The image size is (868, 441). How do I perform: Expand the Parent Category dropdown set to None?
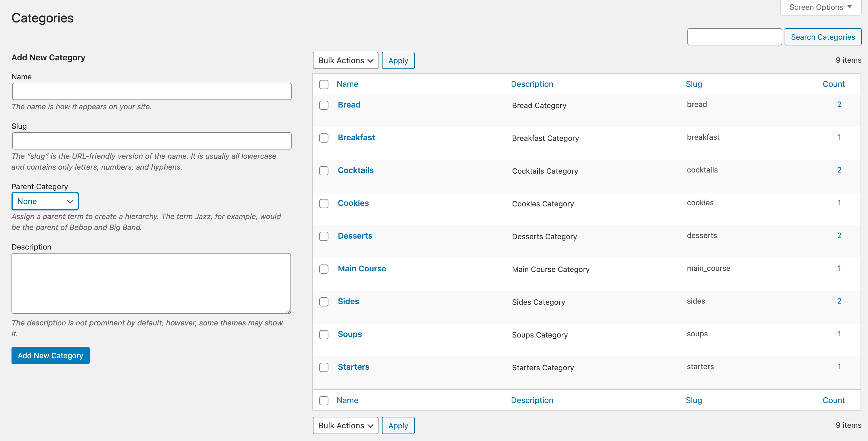45,201
